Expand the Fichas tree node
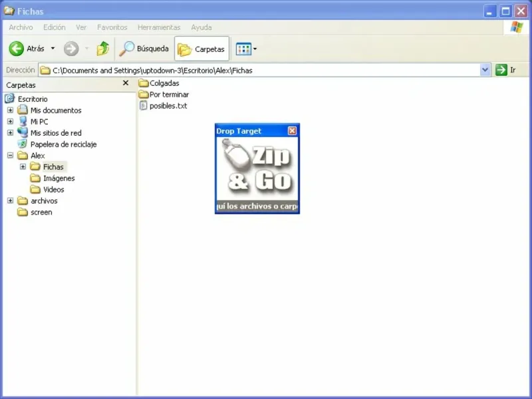Image resolution: width=532 pixels, height=399 pixels. [23, 167]
